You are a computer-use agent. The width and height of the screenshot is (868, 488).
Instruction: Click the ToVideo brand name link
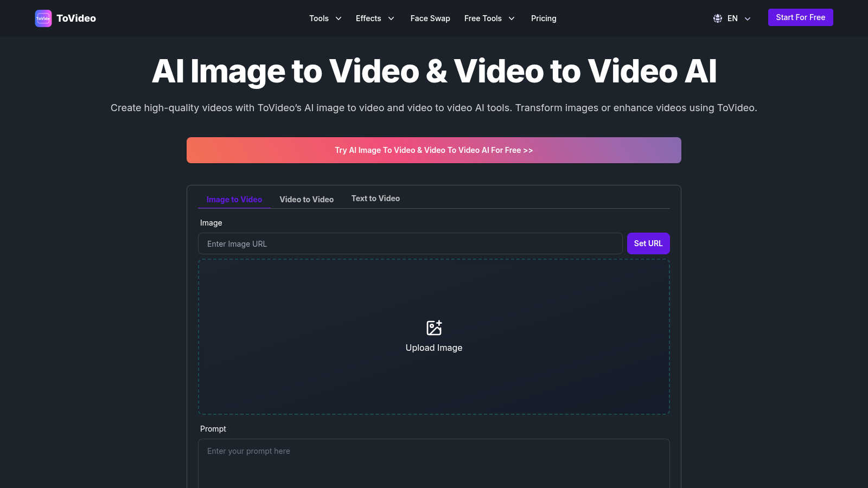pyautogui.click(x=76, y=18)
